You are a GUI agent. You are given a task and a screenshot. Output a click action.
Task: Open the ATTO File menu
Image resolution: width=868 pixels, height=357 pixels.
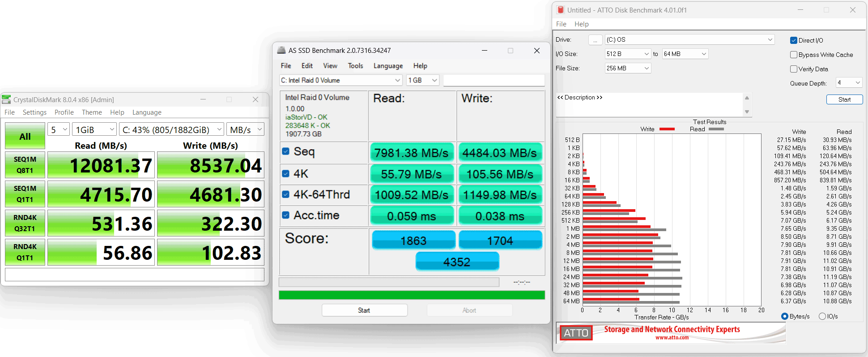(x=561, y=24)
